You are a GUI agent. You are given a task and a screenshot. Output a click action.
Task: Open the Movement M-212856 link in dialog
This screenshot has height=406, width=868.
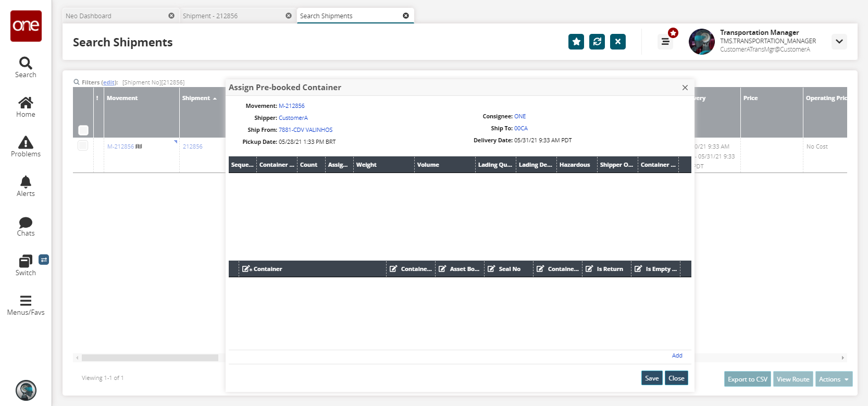[291, 106]
